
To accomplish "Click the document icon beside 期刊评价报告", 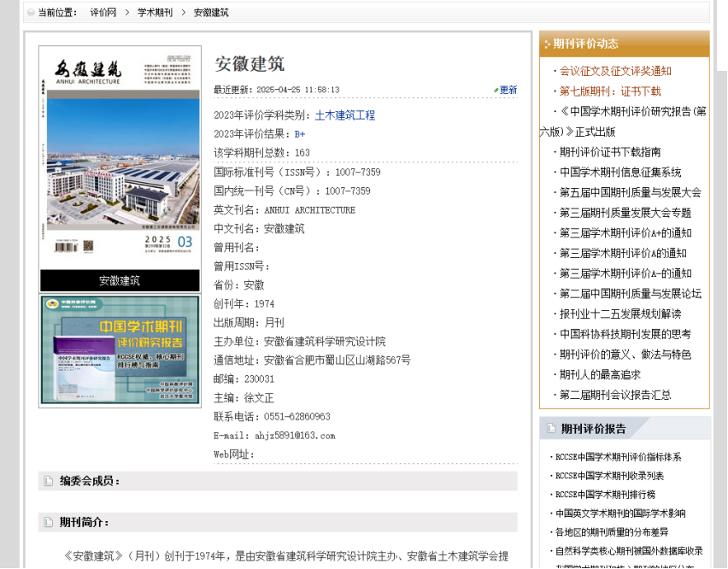I will coord(551,428).
